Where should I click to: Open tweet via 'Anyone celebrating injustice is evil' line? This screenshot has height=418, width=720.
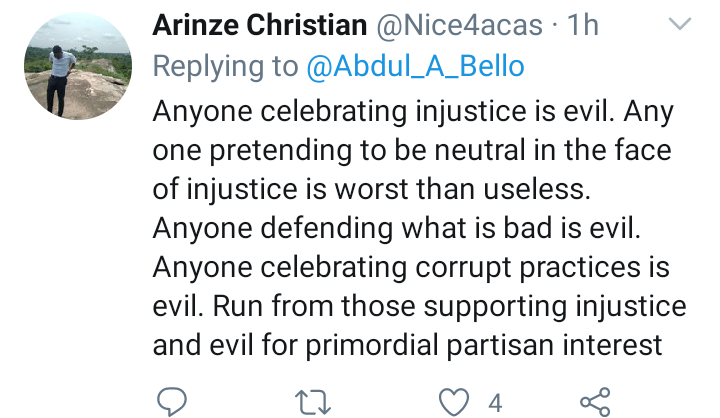383,112
